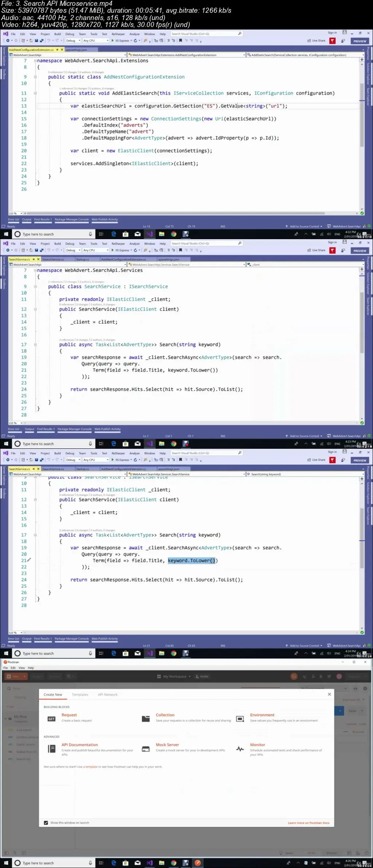Screen dimensions: 373x868
Task: Click the Mock Server icon in Postman
Action: click(x=146, y=749)
